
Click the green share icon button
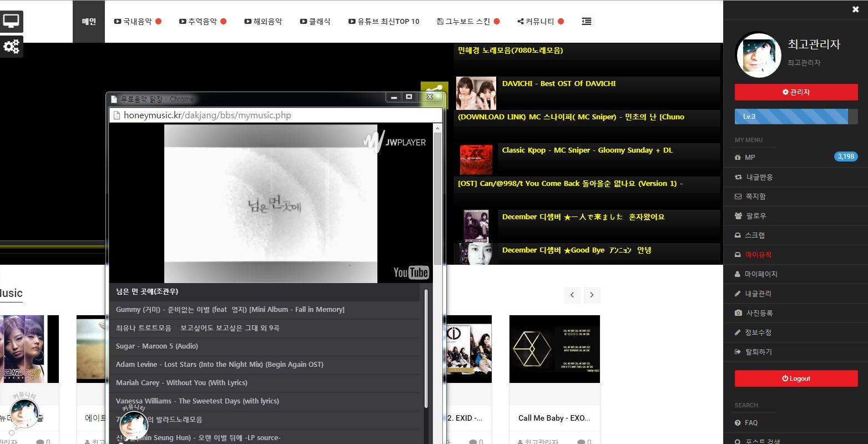pyautogui.click(x=435, y=89)
